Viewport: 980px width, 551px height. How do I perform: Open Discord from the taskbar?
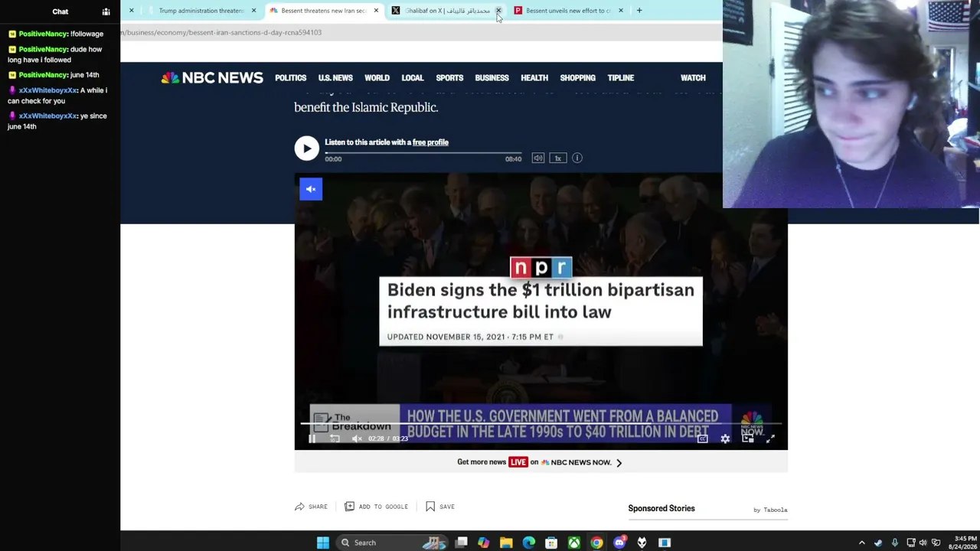619,543
